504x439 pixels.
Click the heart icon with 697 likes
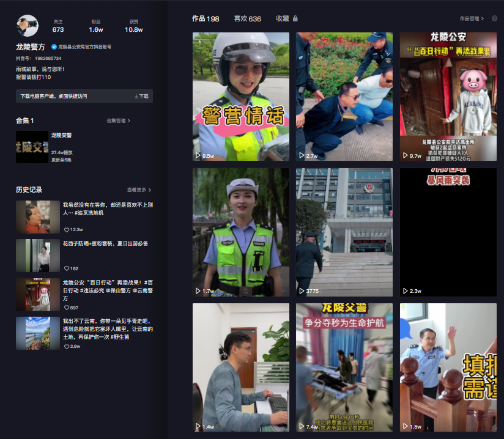(x=66, y=308)
